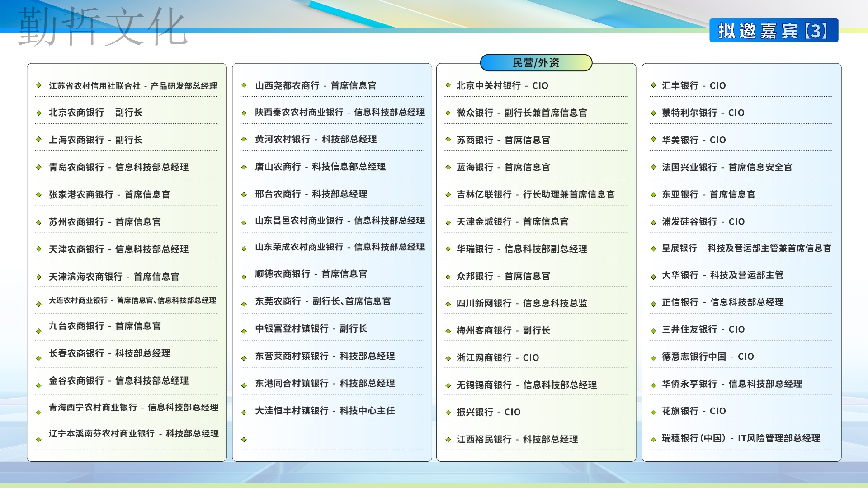Select 北京中关村银行 - CIO

pyautogui.click(x=502, y=85)
